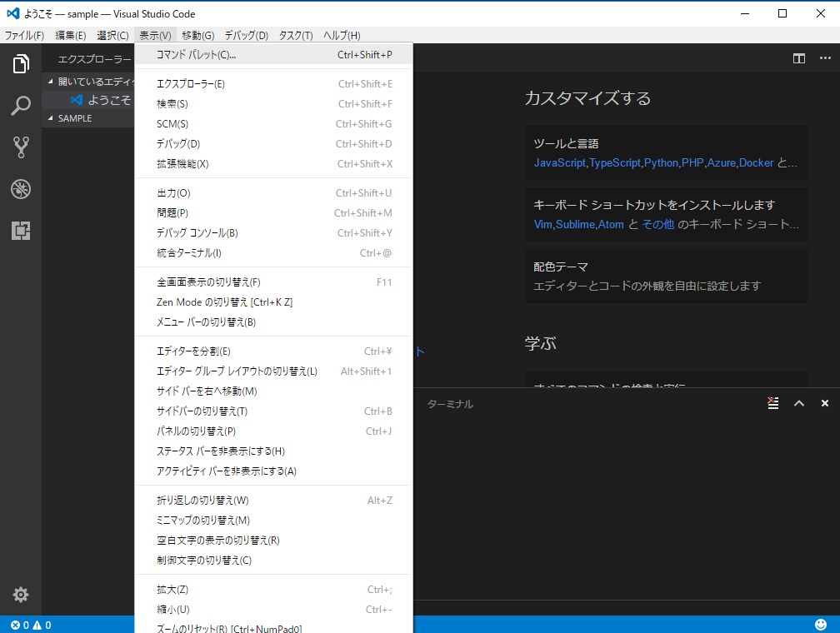
Task: Open the TypeScript link
Action: tap(615, 162)
